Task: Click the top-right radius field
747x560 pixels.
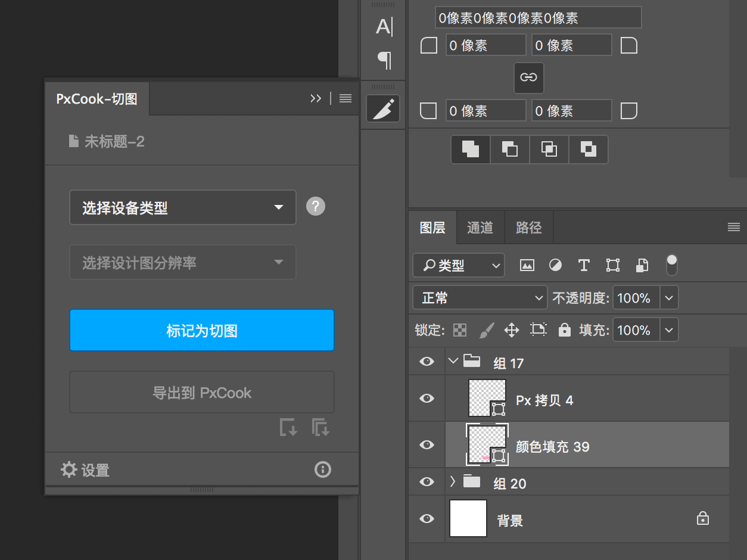Action: [x=572, y=45]
